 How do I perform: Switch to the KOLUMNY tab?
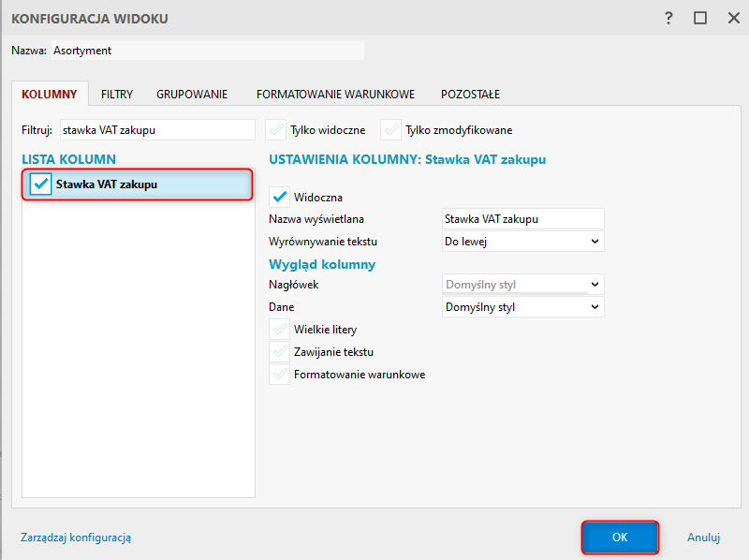pos(50,95)
